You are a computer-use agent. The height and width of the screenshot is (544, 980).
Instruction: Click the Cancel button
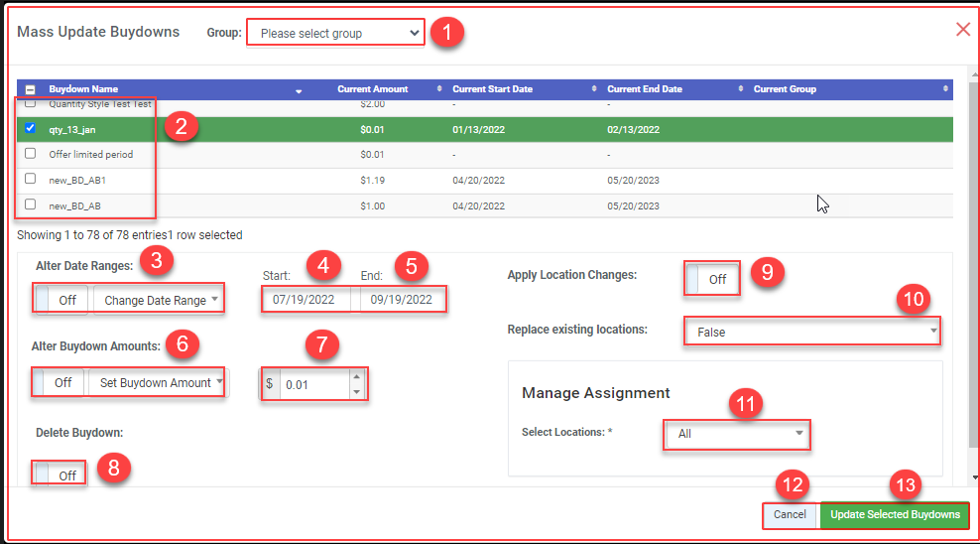pos(790,514)
